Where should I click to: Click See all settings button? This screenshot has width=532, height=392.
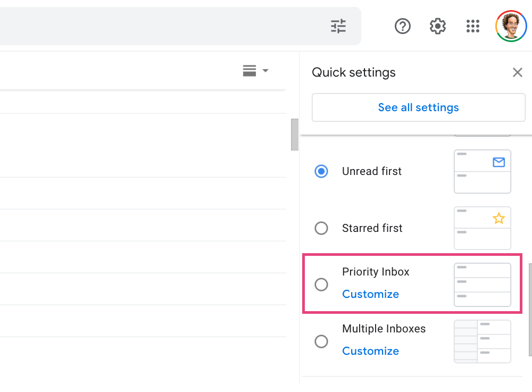coord(418,107)
